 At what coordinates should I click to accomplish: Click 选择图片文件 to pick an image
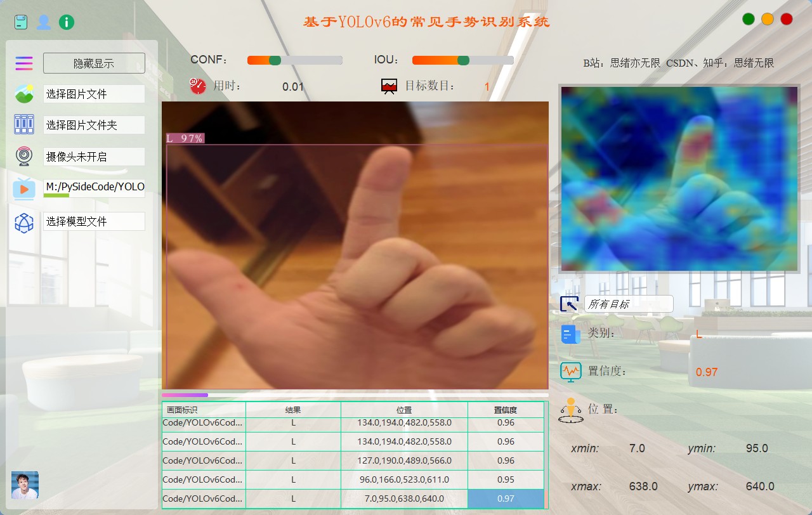tap(94, 94)
